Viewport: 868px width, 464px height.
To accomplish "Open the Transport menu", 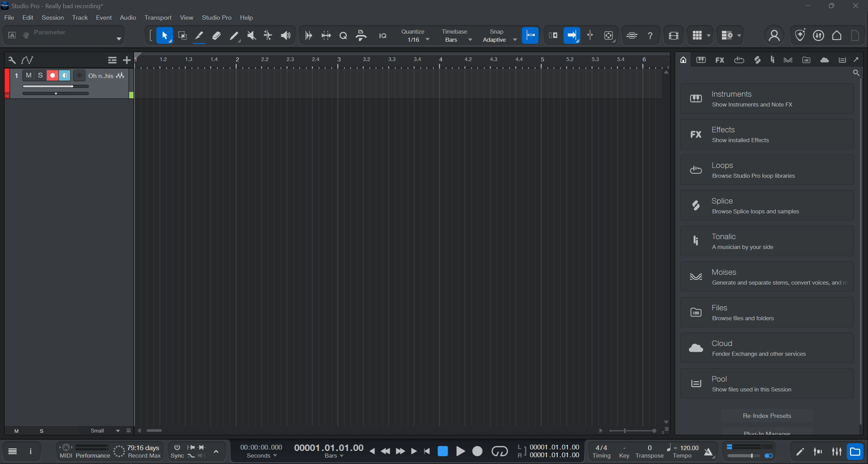I will 158,18.
